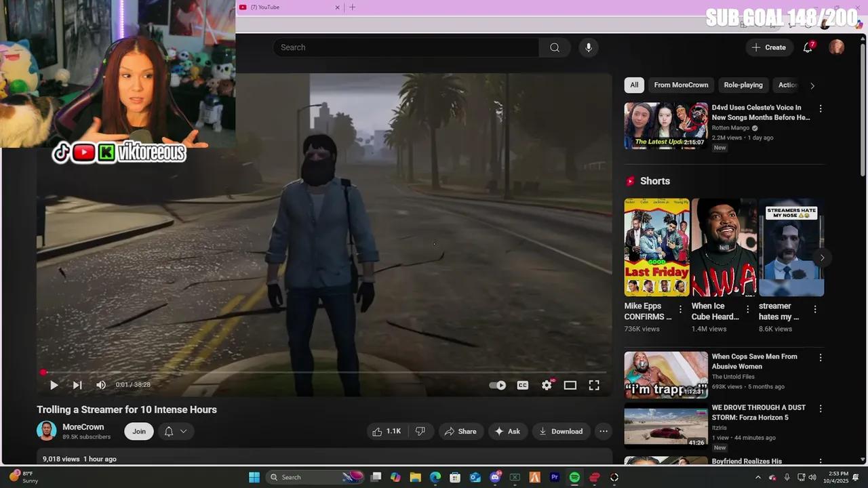Viewport: 868px width, 488px height.
Task: Open options for streamer hates short
Action: (x=815, y=309)
